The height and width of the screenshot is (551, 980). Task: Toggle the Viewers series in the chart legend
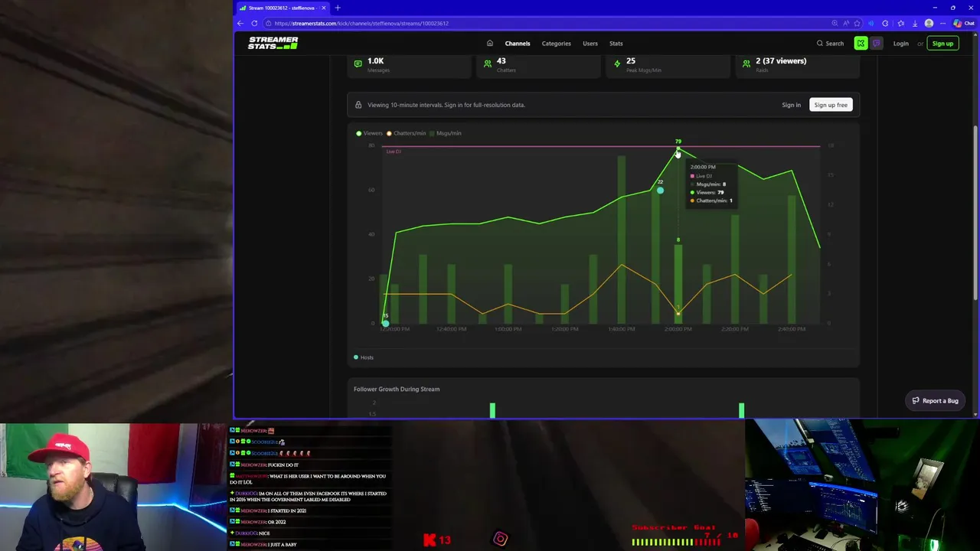click(x=369, y=133)
